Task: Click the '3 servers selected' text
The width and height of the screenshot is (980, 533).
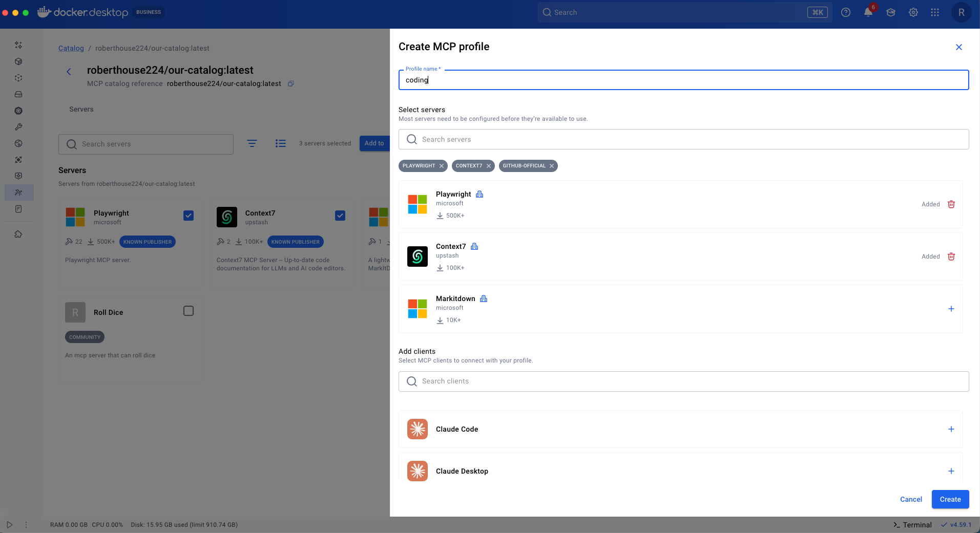Action: 325,143
